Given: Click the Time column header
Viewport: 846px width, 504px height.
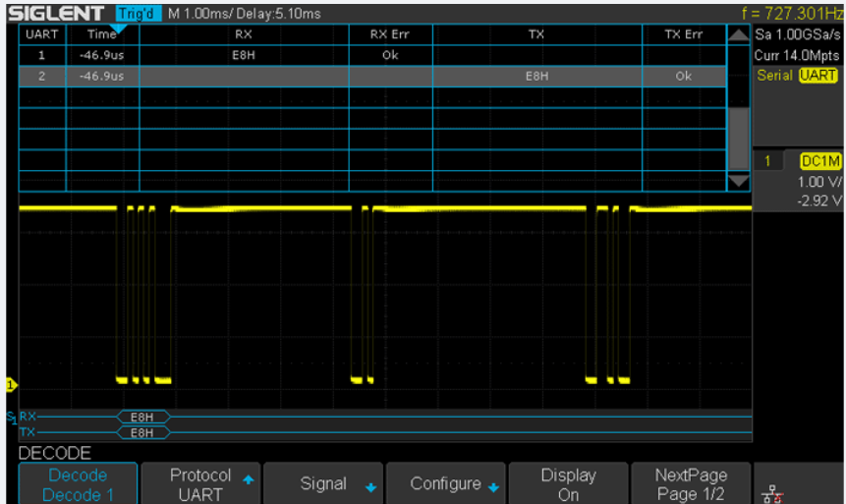Looking at the screenshot, I should click(102, 34).
